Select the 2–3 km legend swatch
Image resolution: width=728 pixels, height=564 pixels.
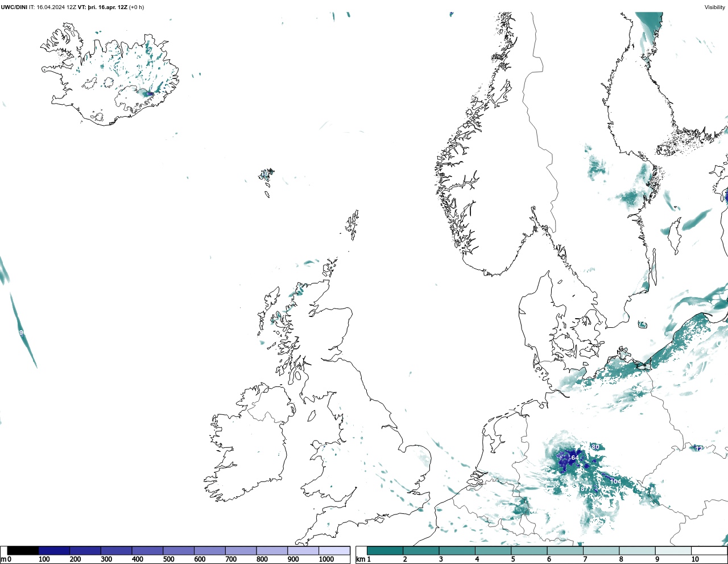[421, 550]
